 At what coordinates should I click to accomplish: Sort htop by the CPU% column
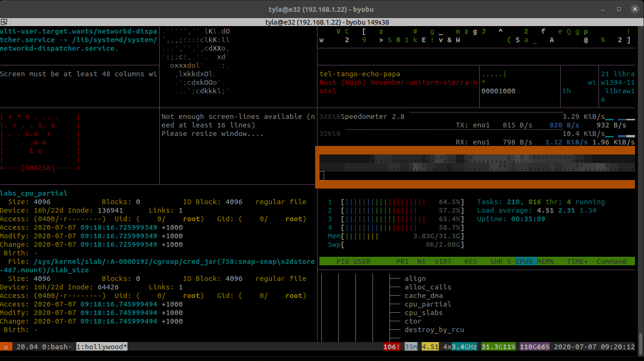[526, 262]
